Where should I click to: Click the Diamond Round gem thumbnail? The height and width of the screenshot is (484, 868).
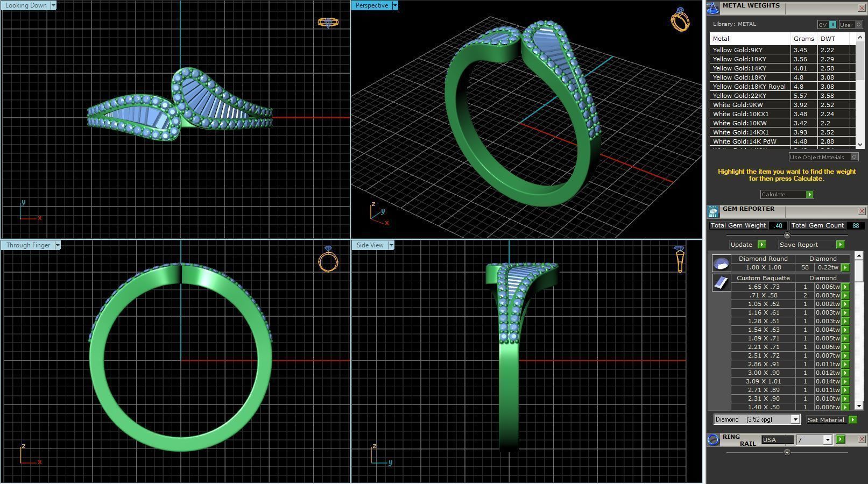coord(721,263)
